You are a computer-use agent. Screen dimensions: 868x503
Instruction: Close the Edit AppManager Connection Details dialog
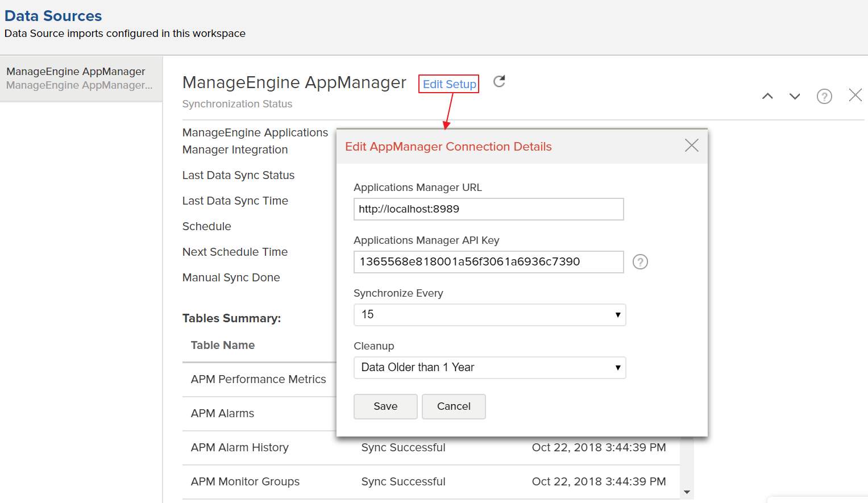691,146
